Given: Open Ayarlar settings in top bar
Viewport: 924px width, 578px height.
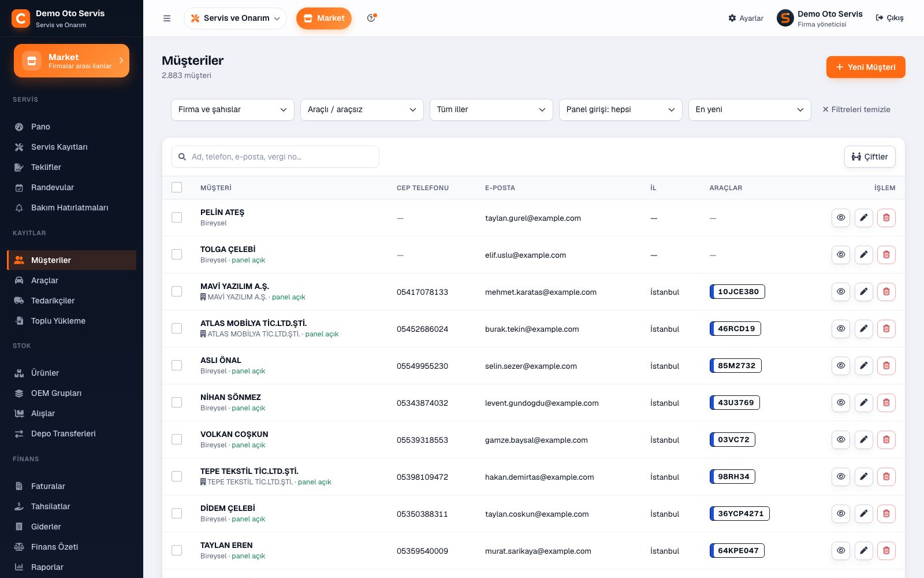Looking at the screenshot, I should click(x=746, y=18).
